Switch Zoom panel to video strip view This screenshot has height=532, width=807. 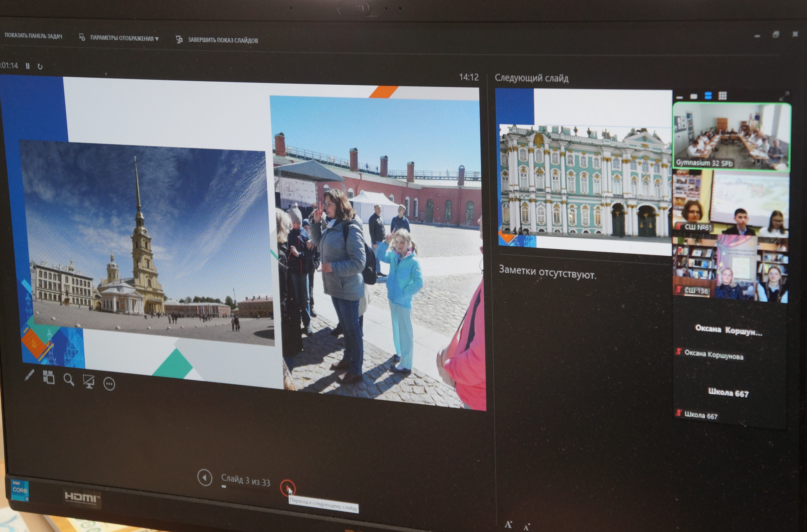tap(708, 96)
